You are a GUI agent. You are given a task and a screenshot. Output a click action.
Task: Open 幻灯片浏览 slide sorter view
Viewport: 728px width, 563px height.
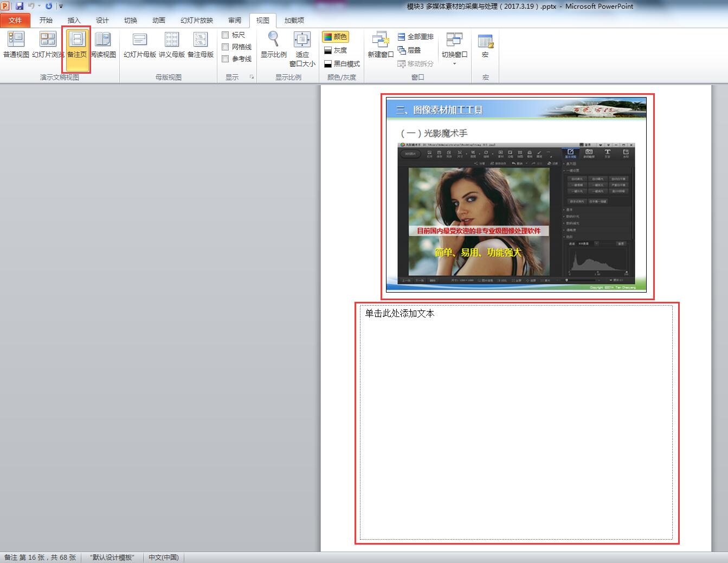click(x=48, y=44)
